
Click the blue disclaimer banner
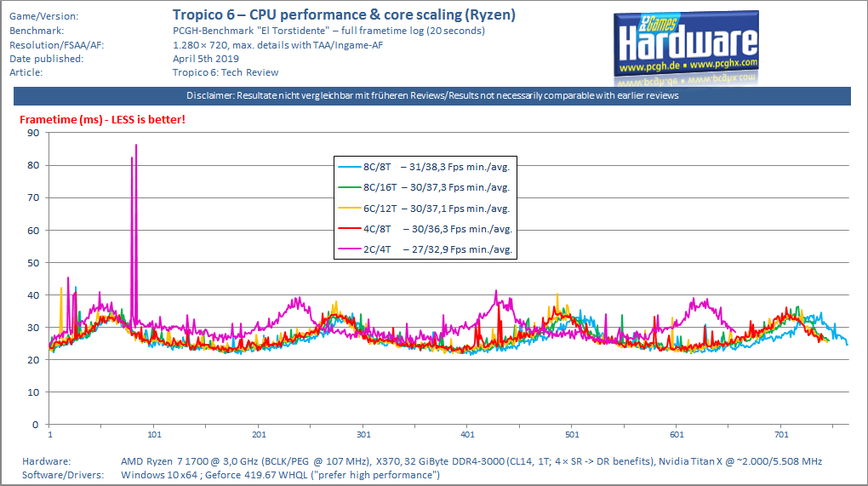coord(431,96)
